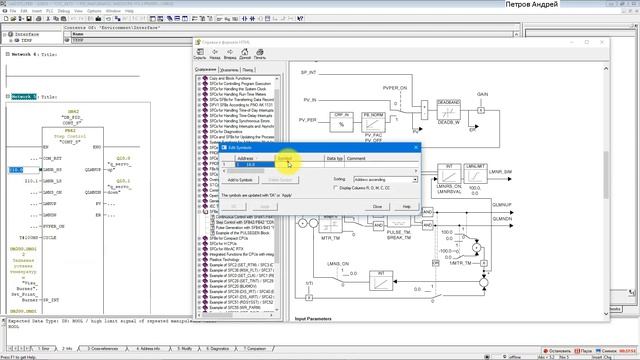
Task: Click the I10.0 input field at LMNR_HS
Action: point(23,169)
